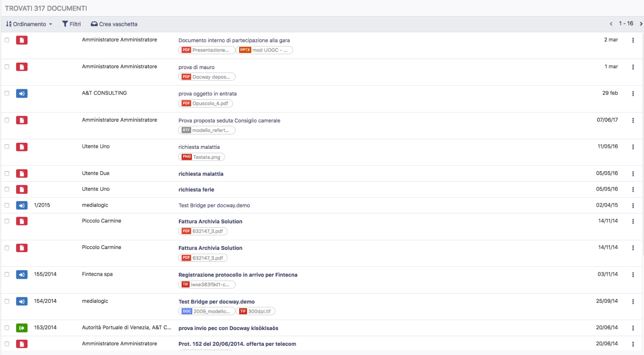644x355 pixels.
Task: Go to previous page of results
Action: click(x=612, y=24)
